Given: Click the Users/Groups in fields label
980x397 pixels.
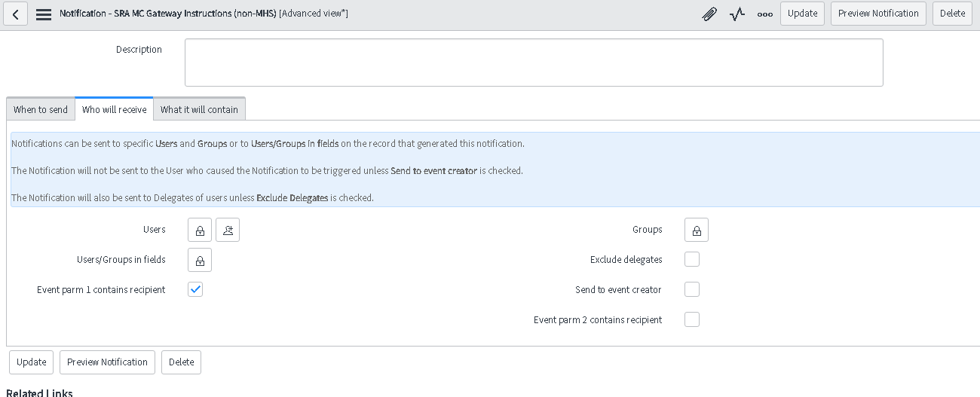Looking at the screenshot, I should (121, 259).
